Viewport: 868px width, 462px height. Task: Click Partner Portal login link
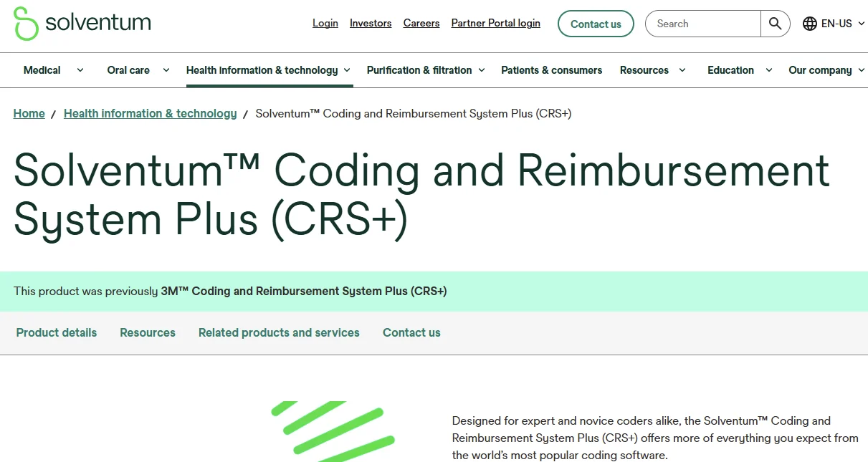pos(496,23)
